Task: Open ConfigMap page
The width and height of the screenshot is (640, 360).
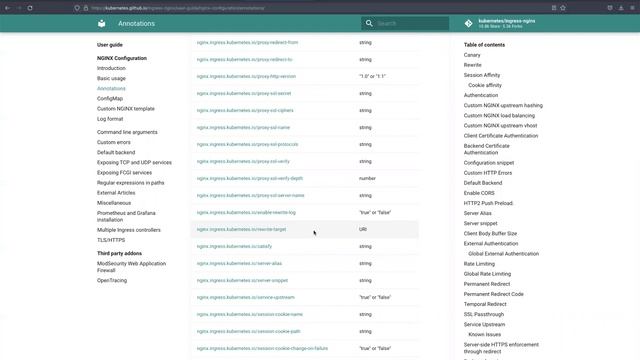Action: pyautogui.click(x=110, y=98)
